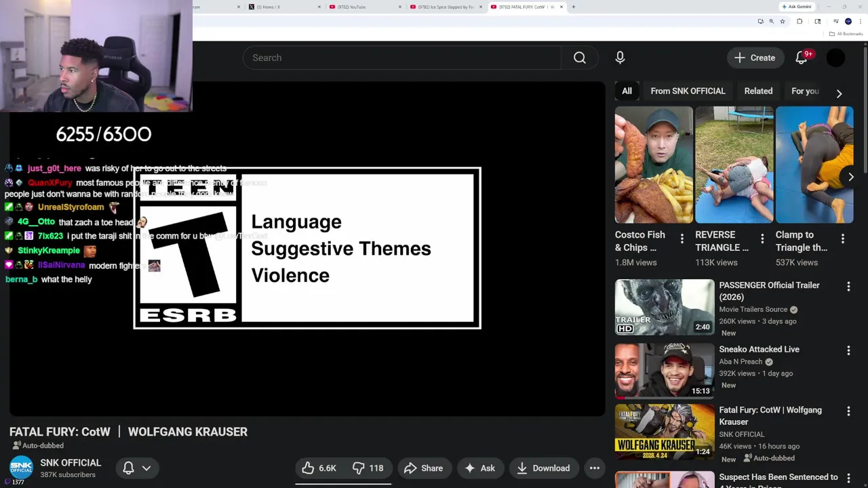Select the All filter chip
Screen dimensions: 868x488
tap(627, 91)
